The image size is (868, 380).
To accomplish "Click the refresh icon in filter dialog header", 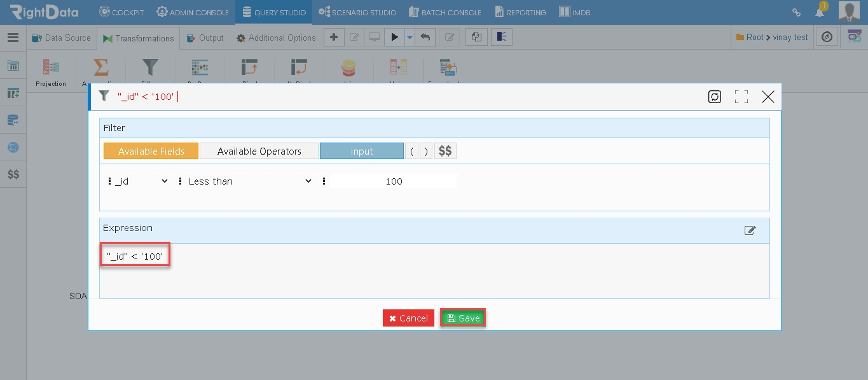I will [715, 97].
